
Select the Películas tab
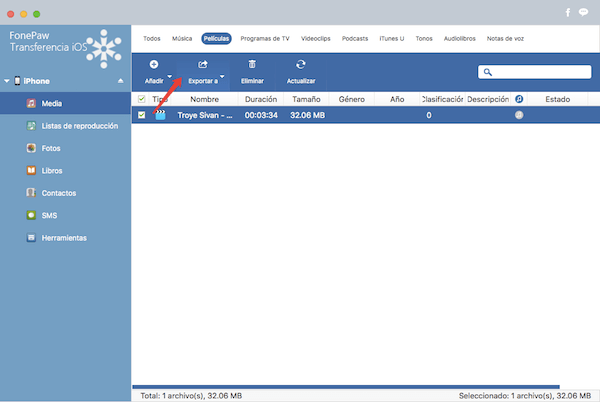pyautogui.click(x=216, y=39)
